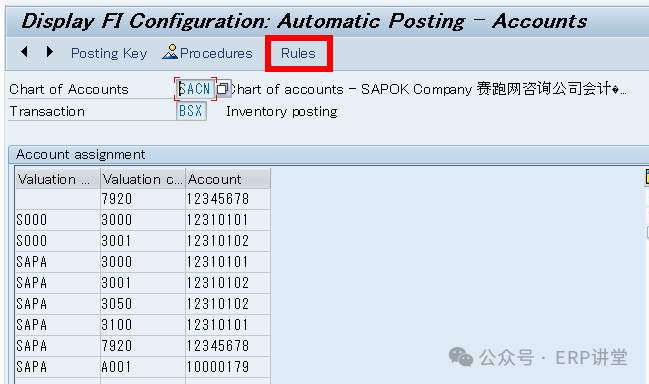Click the previous entry left arrow
The width and height of the screenshot is (649, 384).
[x=24, y=52]
